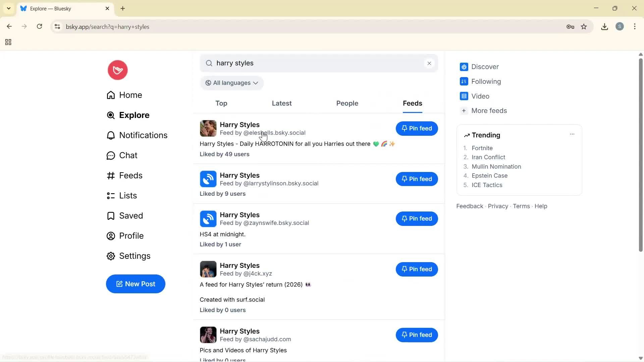The height and width of the screenshot is (362, 644).
Task: Open the Bluesky Settings page
Action: pos(135,256)
